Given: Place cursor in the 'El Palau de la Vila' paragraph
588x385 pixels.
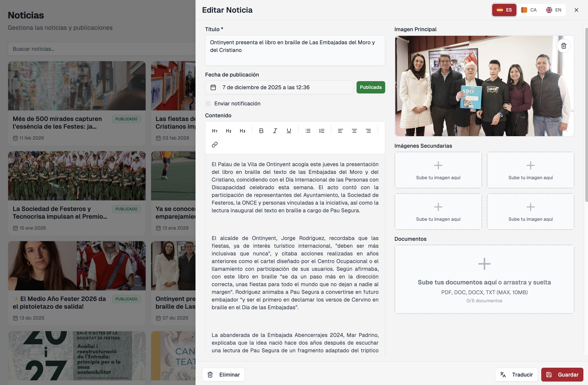Looking at the screenshot, I should 295,187.
